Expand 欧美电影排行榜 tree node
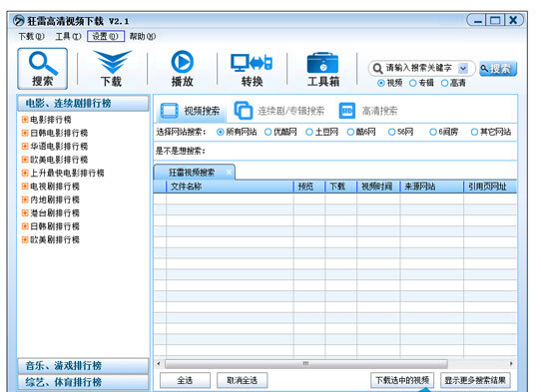541x392 pixels. 25,160
